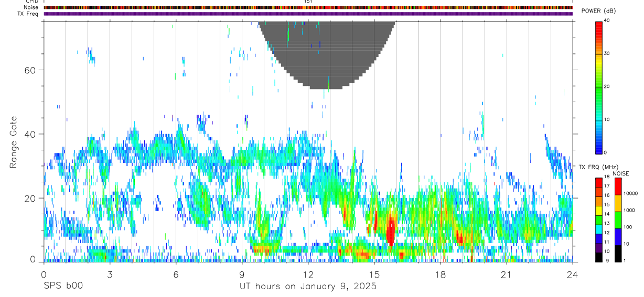Click the green segment of NOISE colorbar
644x297 pixels.
pyautogui.click(x=618, y=220)
